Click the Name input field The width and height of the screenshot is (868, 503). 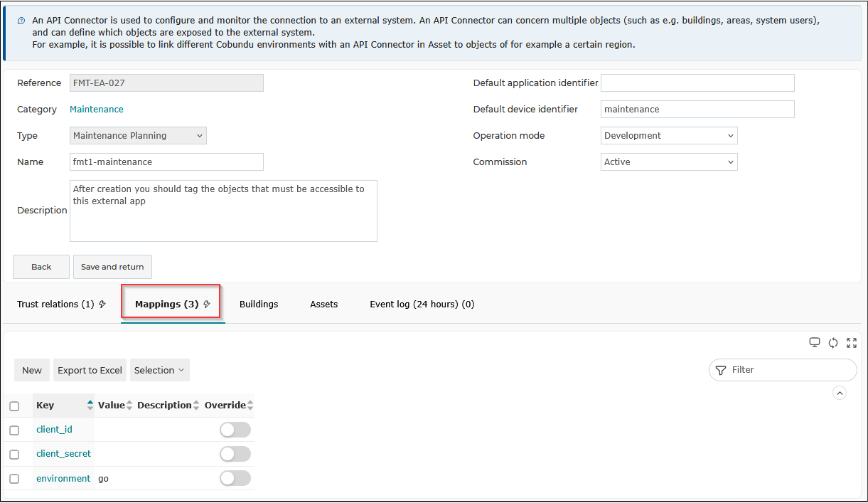click(x=166, y=162)
